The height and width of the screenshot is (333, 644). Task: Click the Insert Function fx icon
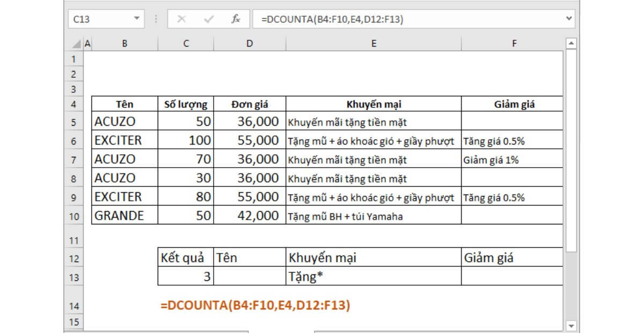tap(236, 19)
